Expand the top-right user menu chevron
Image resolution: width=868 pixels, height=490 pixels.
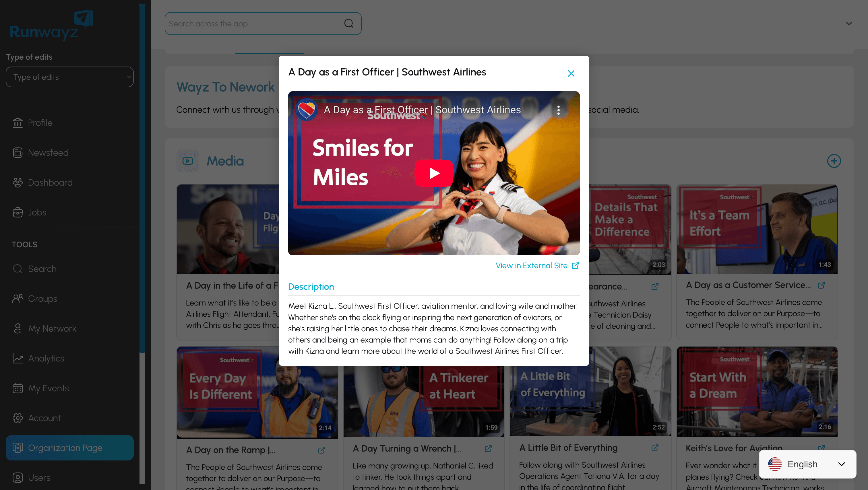[x=849, y=24]
